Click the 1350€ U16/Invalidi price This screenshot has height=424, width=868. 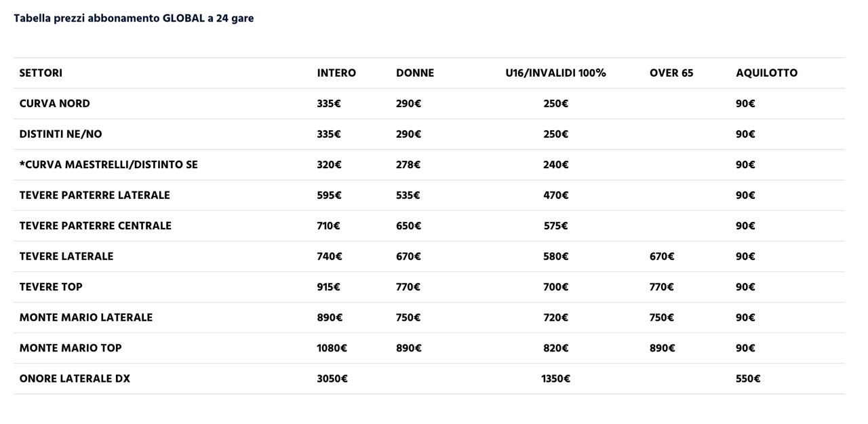pyautogui.click(x=555, y=379)
